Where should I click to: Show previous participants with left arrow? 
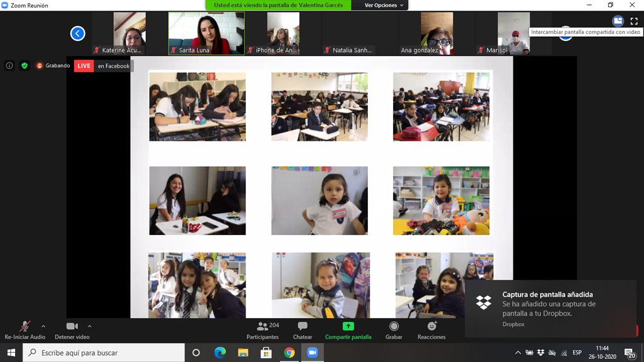point(77,33)
